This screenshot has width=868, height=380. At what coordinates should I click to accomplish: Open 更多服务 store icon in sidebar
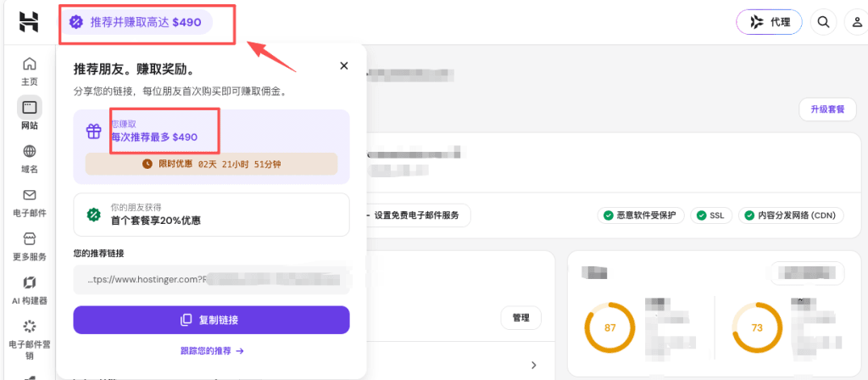point(30,238)
